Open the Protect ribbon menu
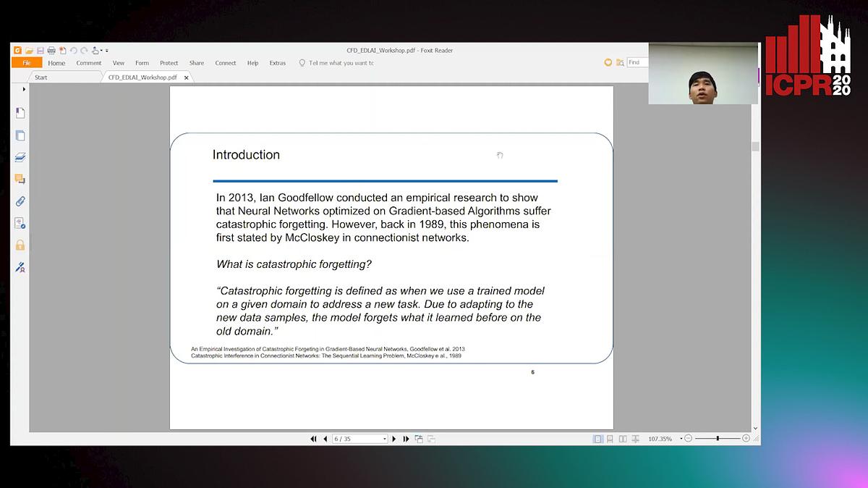The height and width of the screenshot is (488, 868). (169, 63)
